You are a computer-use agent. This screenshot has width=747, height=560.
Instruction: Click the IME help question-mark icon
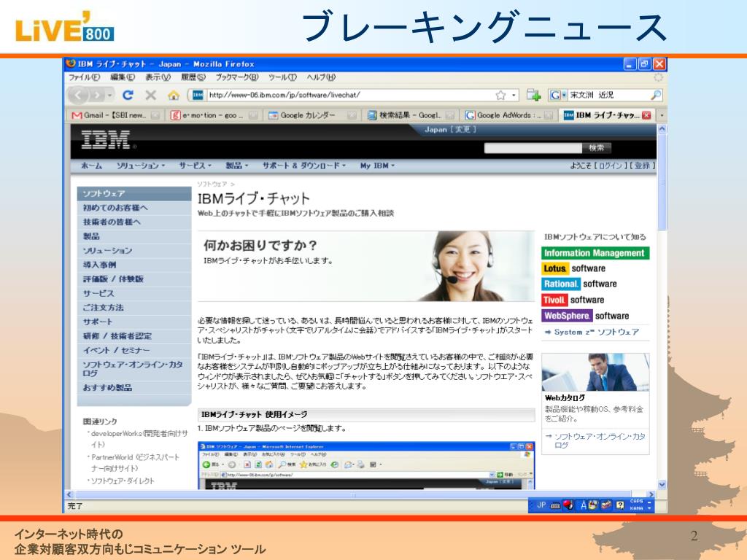[x=620, y=505]
